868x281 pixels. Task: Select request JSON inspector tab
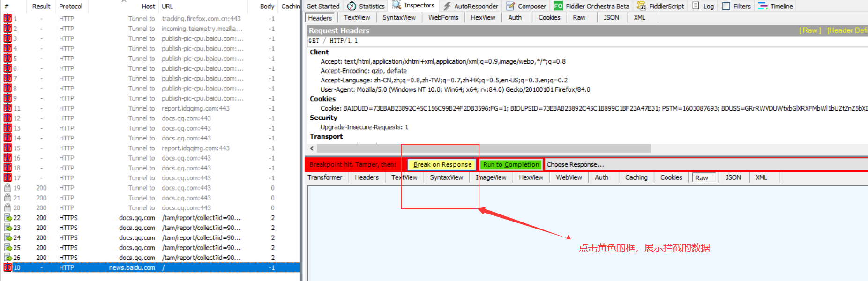[611, 17]
